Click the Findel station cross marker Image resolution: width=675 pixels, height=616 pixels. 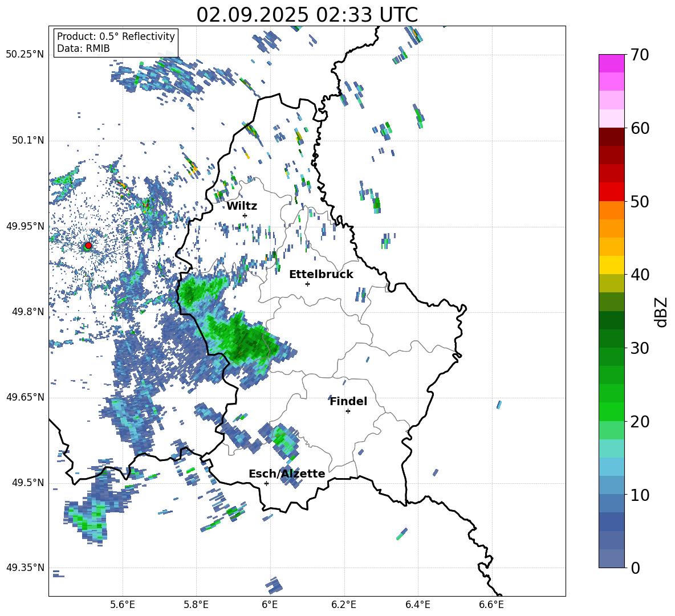[x=348, y=411]
